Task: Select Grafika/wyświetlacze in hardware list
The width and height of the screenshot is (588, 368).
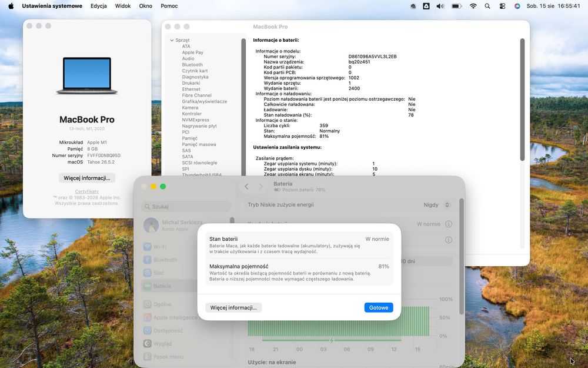Action: pyautogui.click(x=205, y=101)
